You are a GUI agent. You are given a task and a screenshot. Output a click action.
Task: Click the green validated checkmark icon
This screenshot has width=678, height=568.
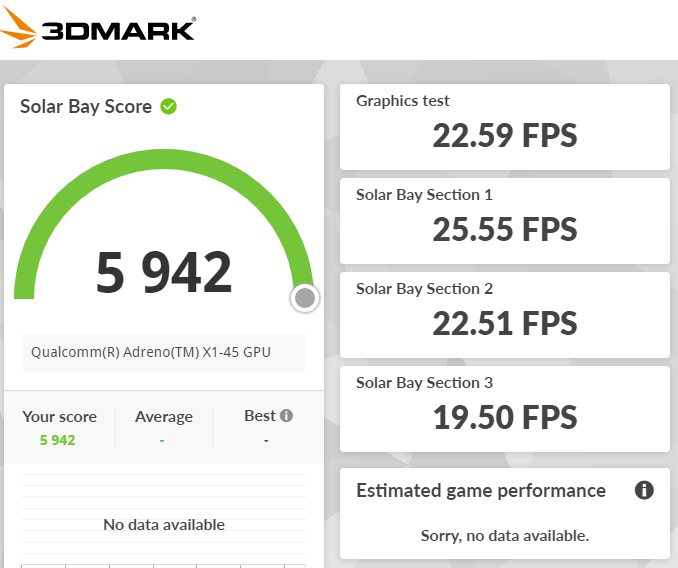pyautogui.click(x=169, y=106)
